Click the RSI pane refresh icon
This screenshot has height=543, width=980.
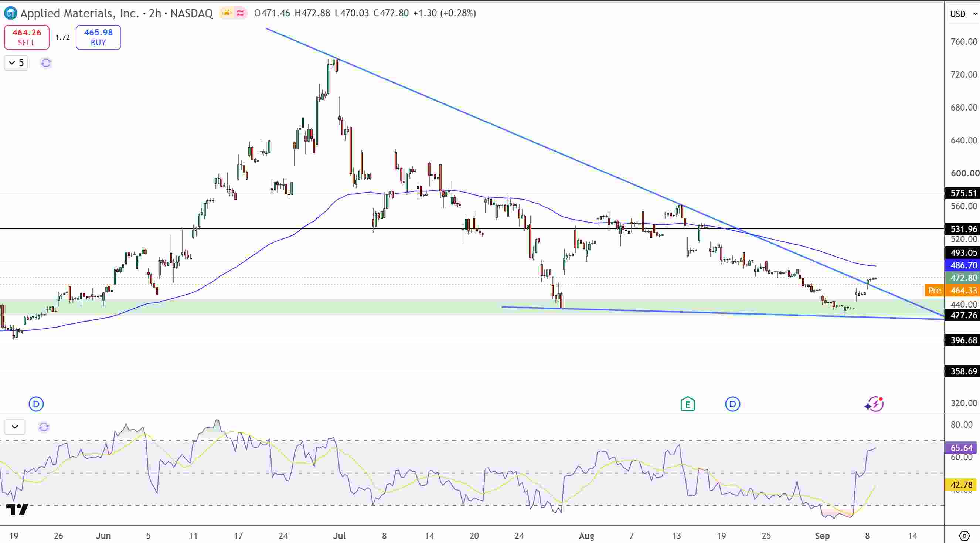tap(44, 427)
